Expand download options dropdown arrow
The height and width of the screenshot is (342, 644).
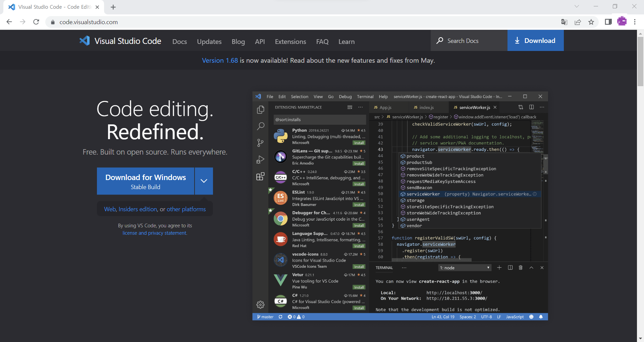click(204, 181)
